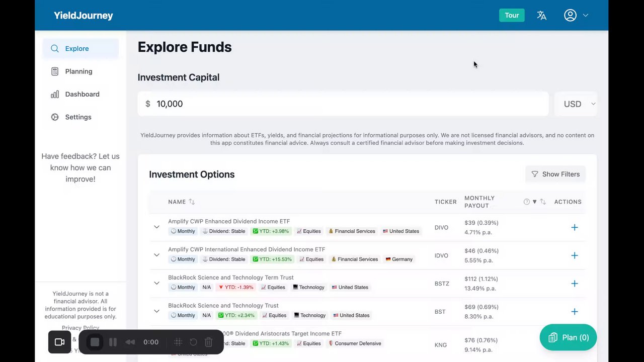The height and width of the screenshot is (362, 644).
Task: Click the recorder dotted effects icon
Action: click(178, 342)
